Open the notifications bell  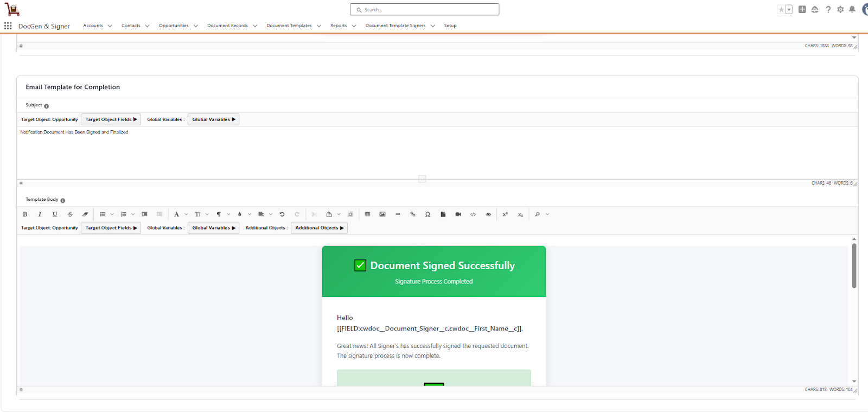pos(852,9)
